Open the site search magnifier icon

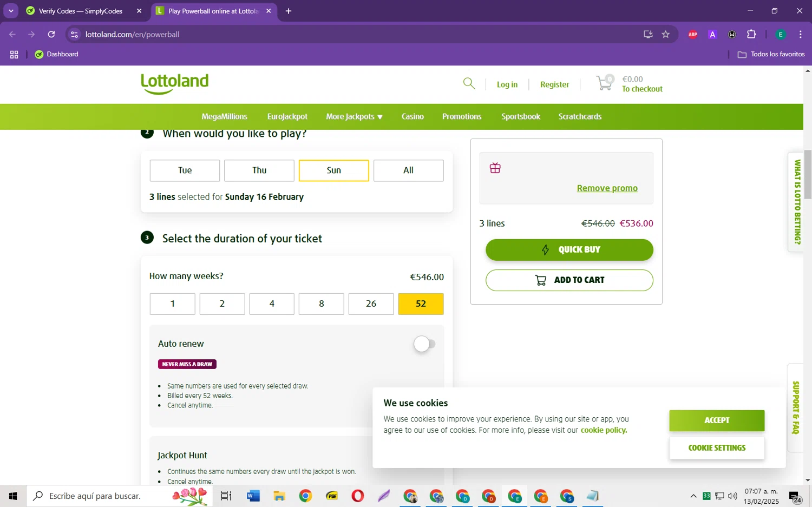(x=469, y=83)
